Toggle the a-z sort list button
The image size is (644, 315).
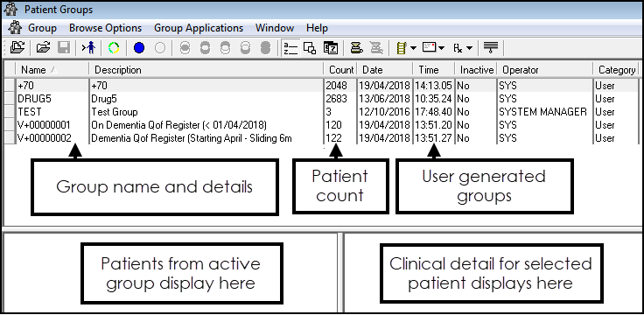point(290,48)
